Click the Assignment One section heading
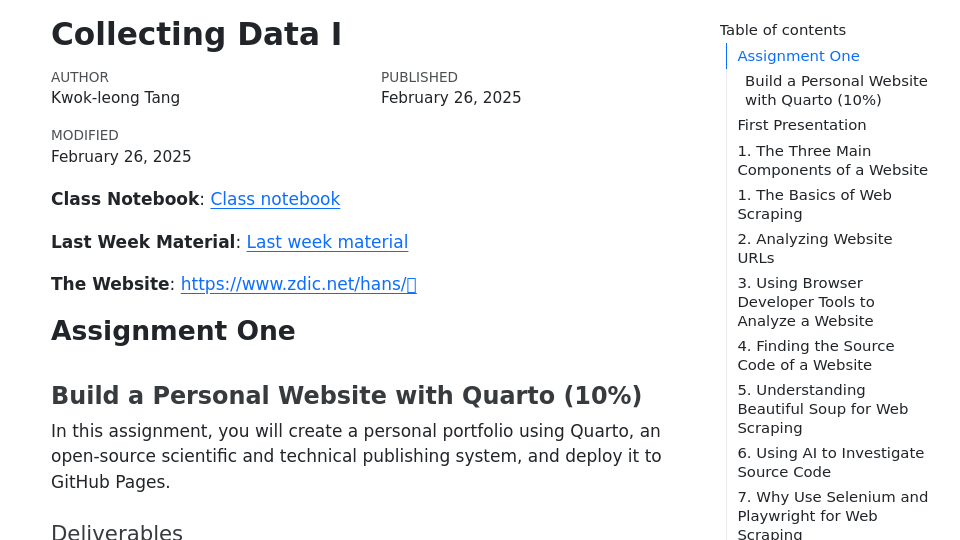The width and height of the screenshot is (960, 540). [x=173, y=331]
